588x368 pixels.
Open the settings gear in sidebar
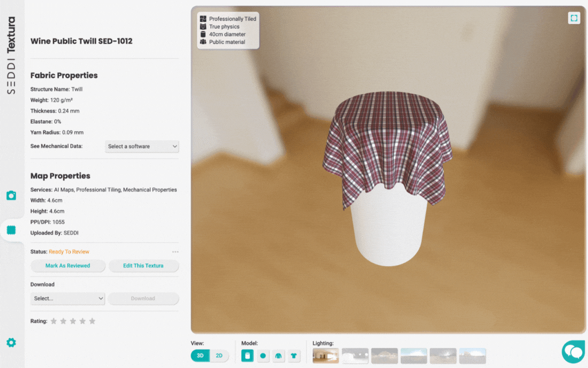[x=11, y=342]
